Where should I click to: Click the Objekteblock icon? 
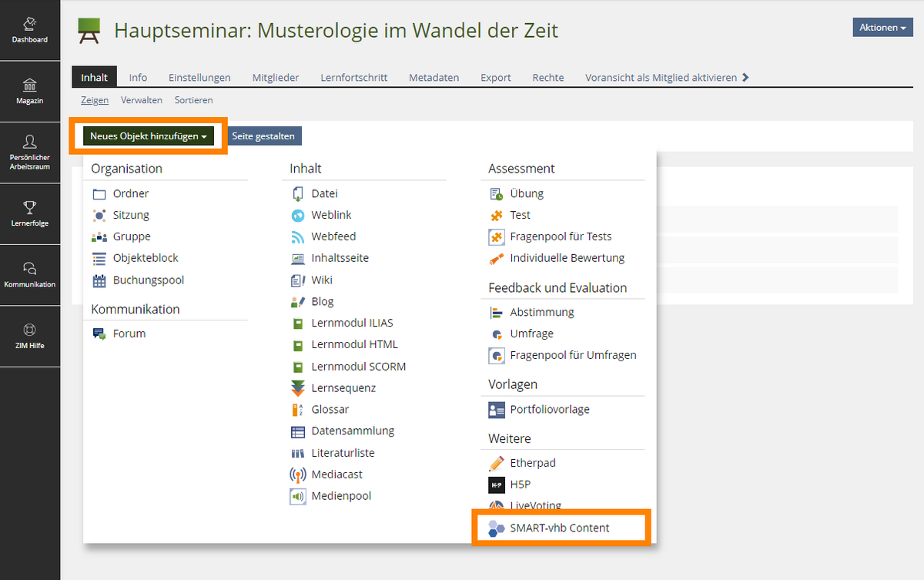[99, 259]
